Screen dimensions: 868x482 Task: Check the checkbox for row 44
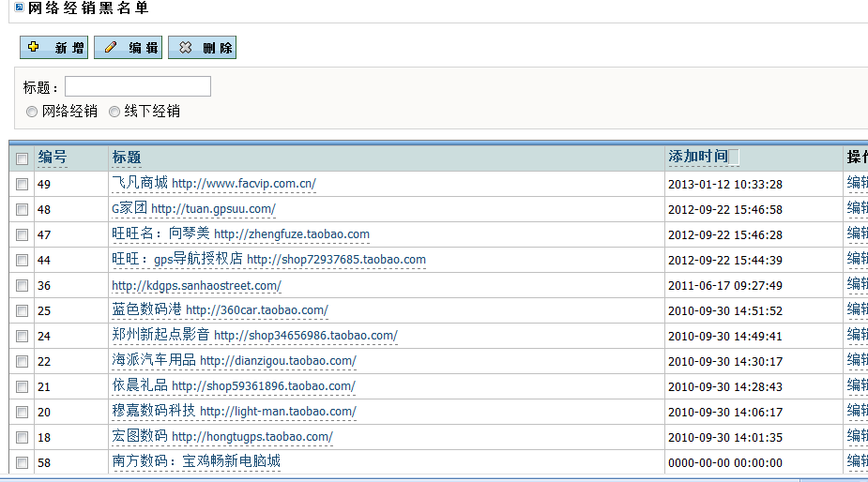[x=23, y=260]
